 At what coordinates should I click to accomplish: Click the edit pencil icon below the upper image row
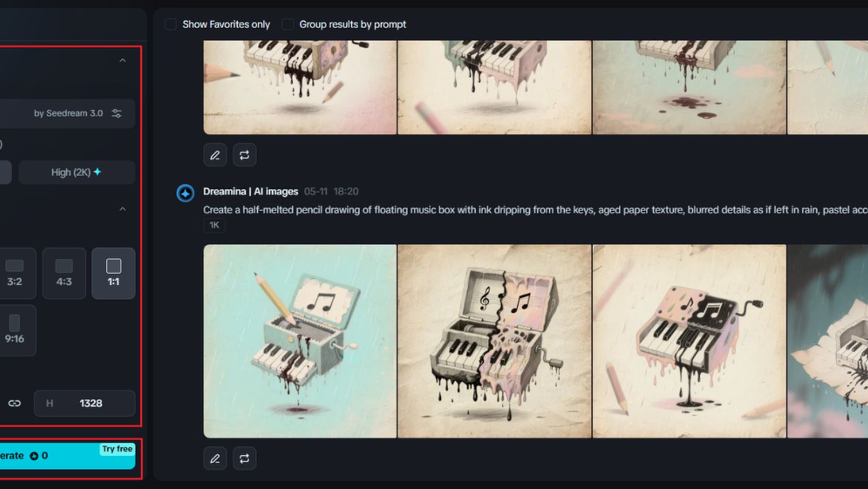coord(215,155)
